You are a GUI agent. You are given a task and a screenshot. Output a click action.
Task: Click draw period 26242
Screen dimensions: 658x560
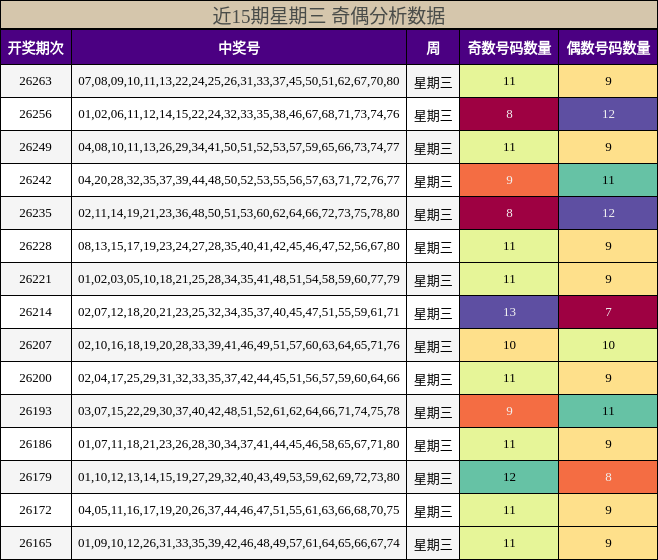pyautogui.click(x=36, y=180)
